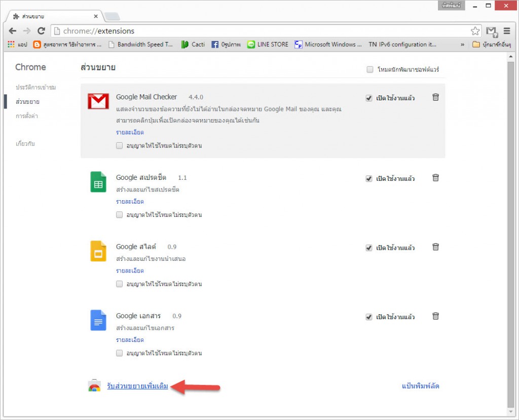
Task: Click the Google Mail Checker toolbar icon
Action: (491, 31)
